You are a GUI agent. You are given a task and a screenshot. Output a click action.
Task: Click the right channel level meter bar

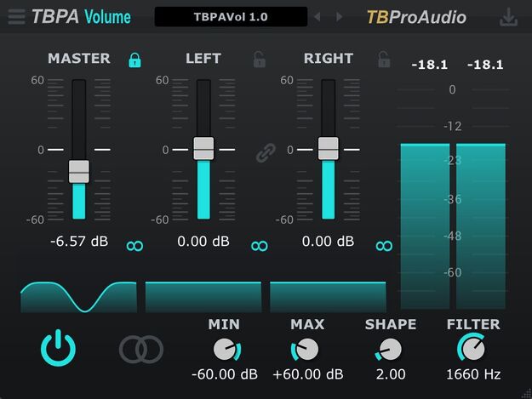[481, 226]
